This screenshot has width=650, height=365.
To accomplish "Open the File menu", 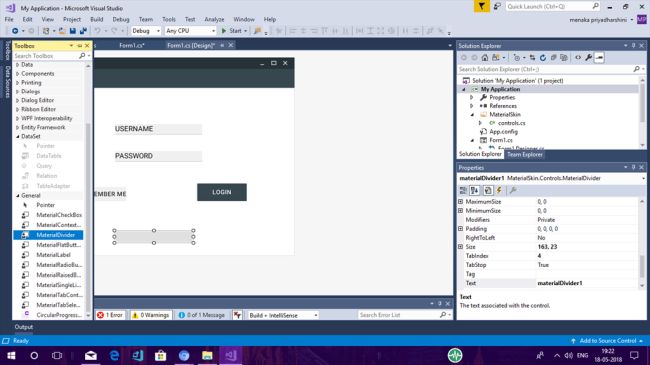I will coord(9,19).
